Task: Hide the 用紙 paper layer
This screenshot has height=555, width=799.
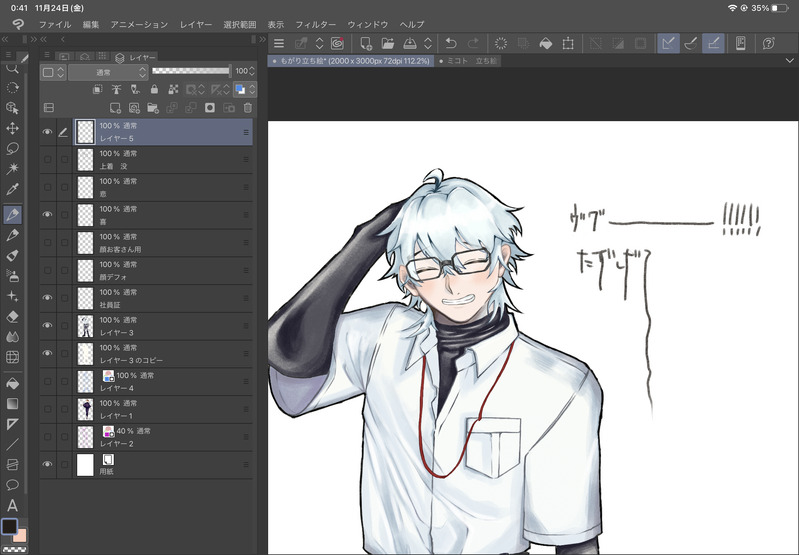Action: click(x=47, y=464)
